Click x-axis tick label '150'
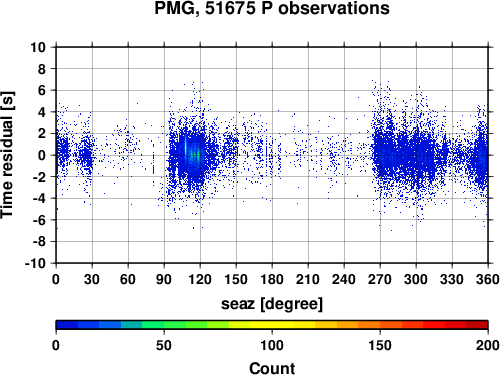The width and height of the screenshot is (500, 375). coord(236,279)
